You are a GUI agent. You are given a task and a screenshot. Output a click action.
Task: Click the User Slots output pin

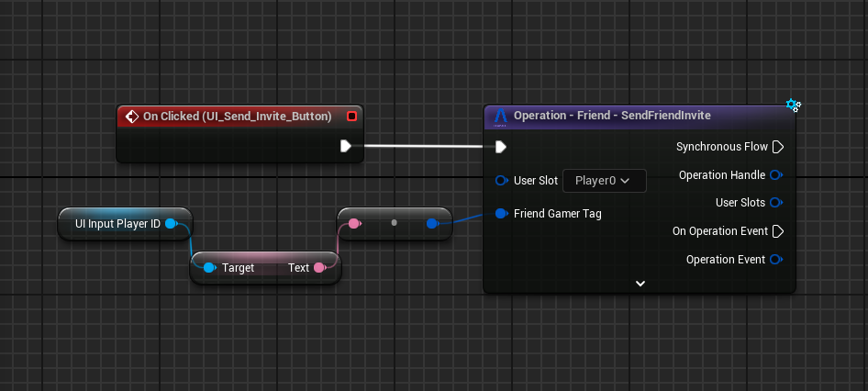[x=776, y=203]
